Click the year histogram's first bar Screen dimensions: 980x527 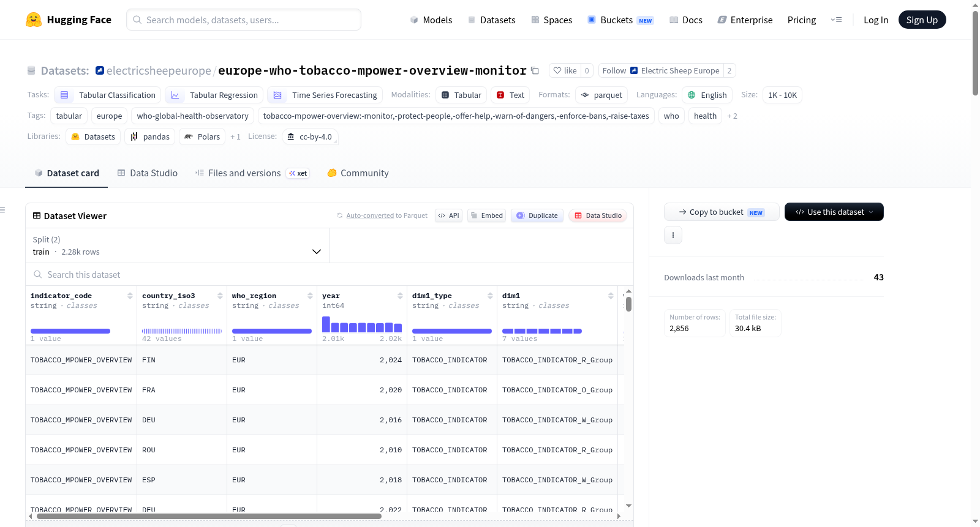pos(326,324)
